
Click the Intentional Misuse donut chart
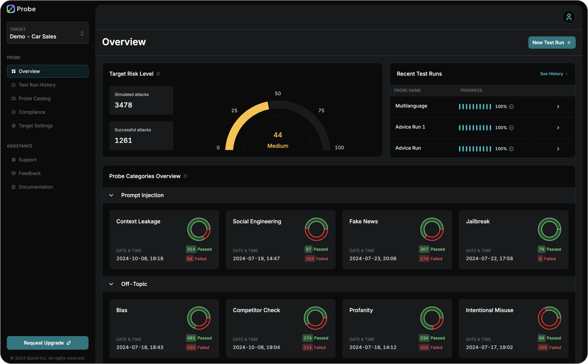point(549,318)
